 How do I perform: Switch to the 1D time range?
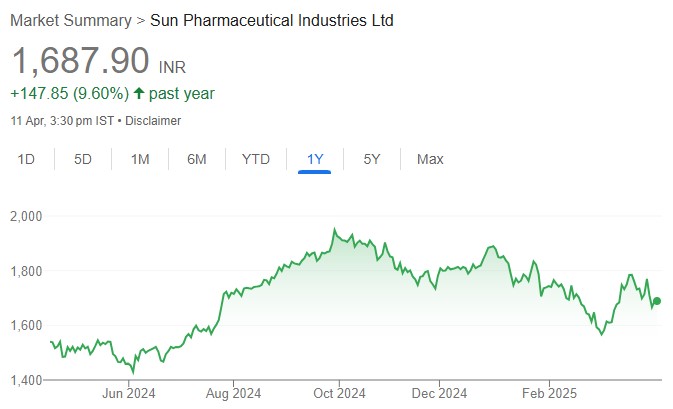click(27, 159)
